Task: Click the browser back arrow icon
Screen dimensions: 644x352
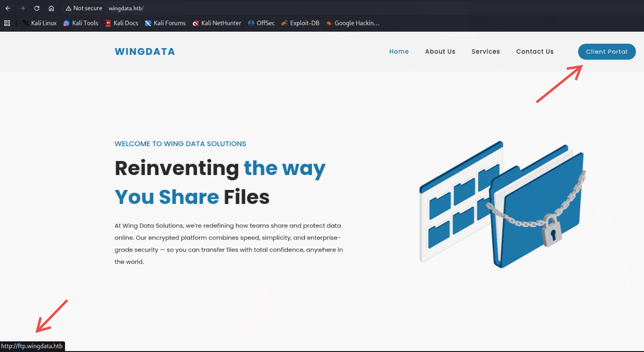Action: (x=8, y=8)
